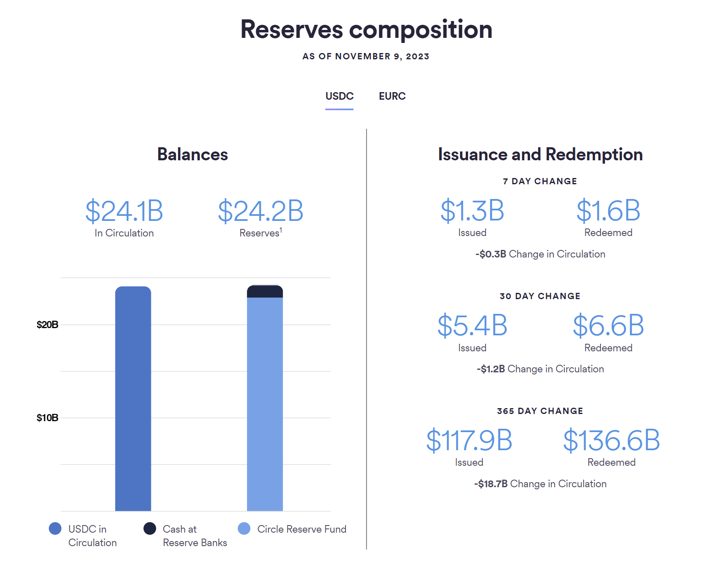Click the $24.1B In Circulation figure
The image size is (728, 568).
pyautogui.click(x=124, y=211)
